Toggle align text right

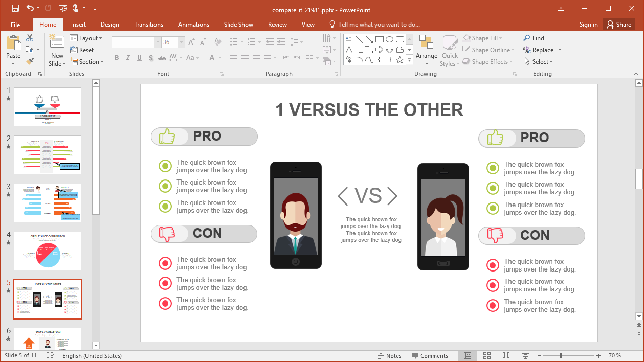(x=256, y=58)
